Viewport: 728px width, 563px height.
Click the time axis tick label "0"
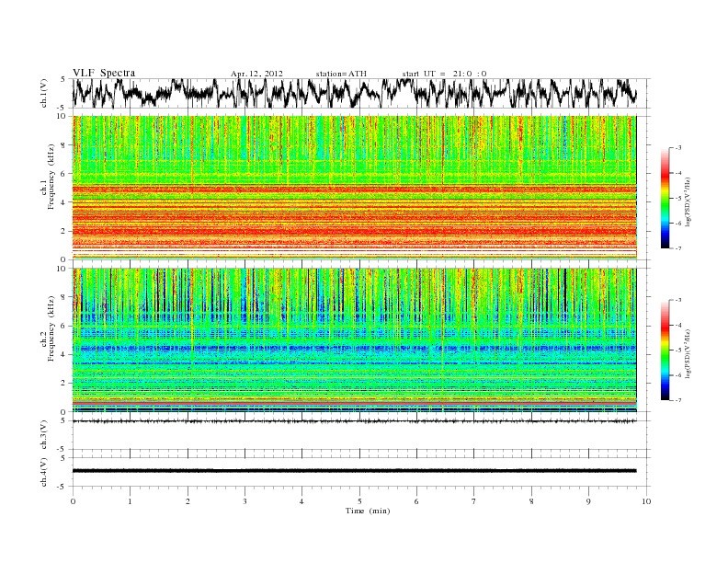73,501
